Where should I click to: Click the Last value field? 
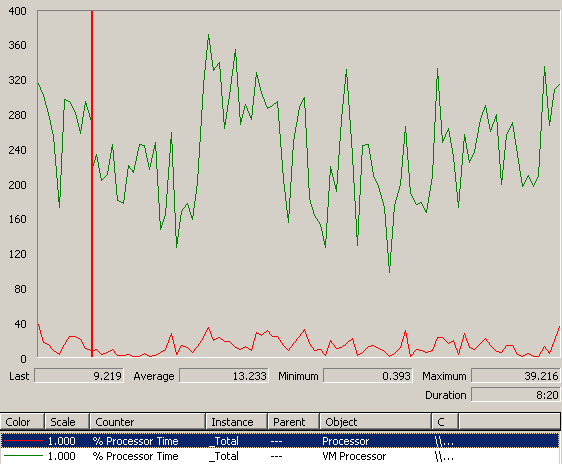point(79,375)
